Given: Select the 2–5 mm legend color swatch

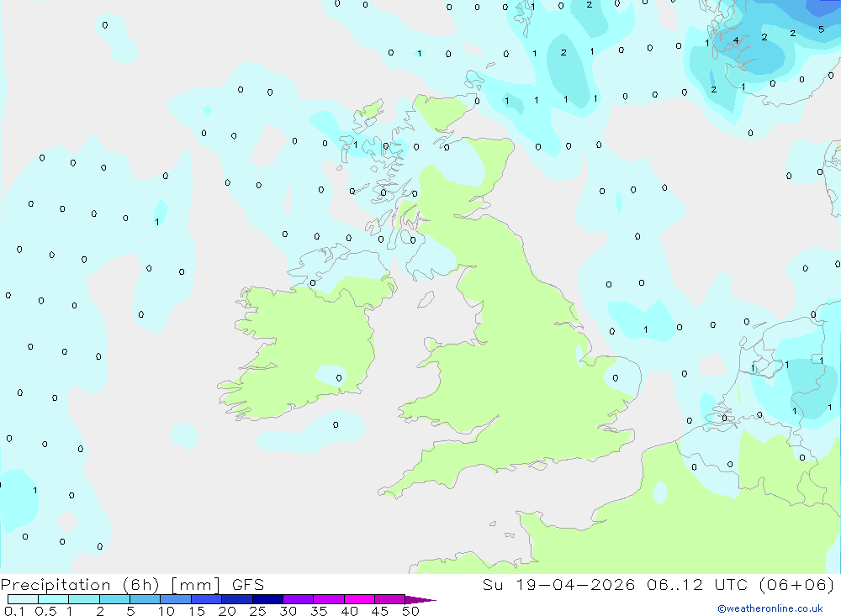Looking at the screenshot, I should pos(114,599).
